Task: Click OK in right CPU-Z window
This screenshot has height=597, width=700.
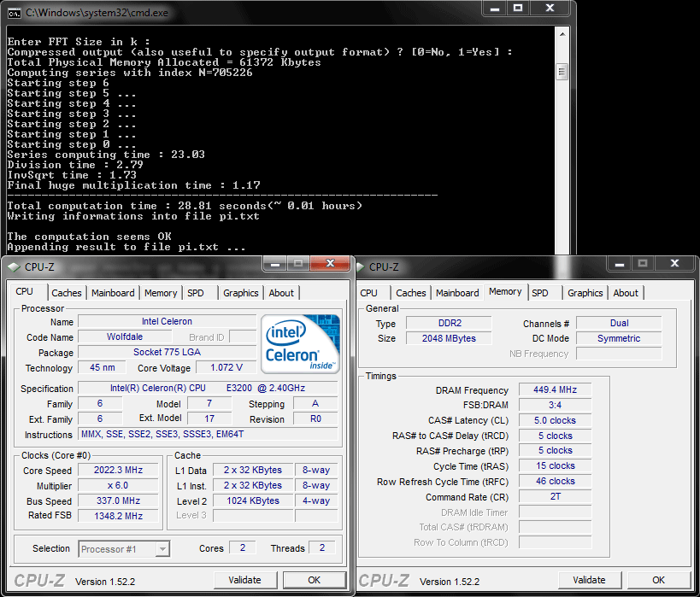Action: 658,580
